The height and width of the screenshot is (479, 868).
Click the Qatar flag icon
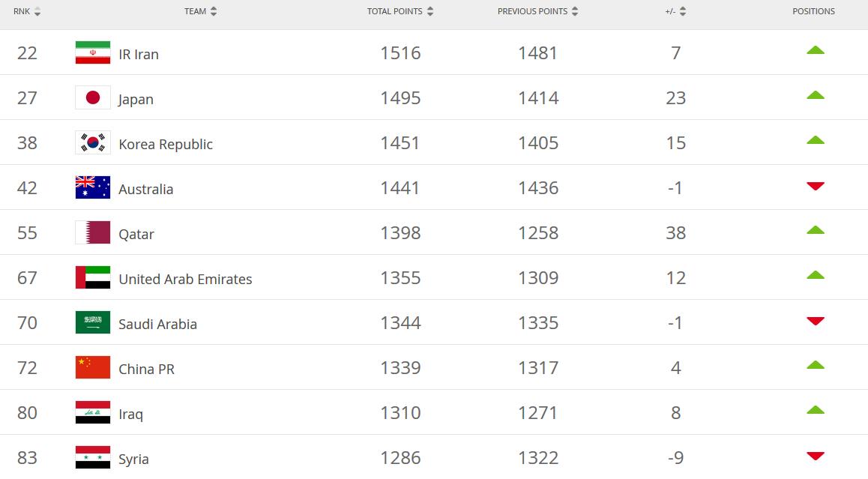tap(92, 232)
